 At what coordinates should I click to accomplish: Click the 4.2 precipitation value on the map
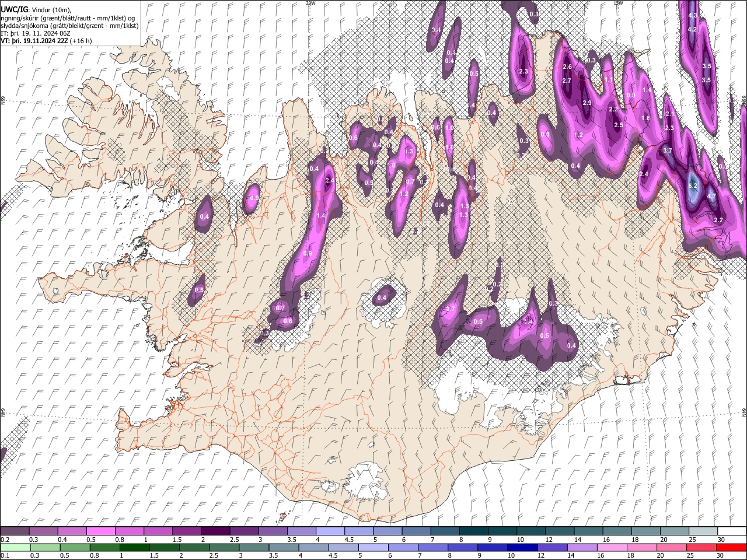(693, 29)
